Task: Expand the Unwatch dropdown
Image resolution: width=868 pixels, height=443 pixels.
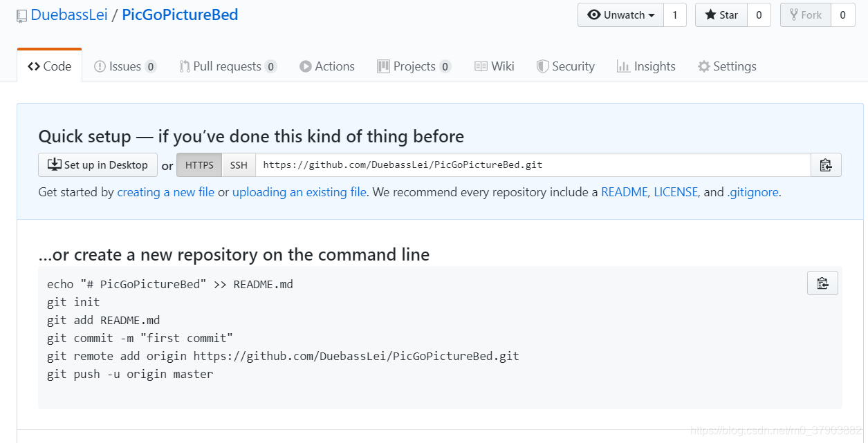Action: point(620,15)
